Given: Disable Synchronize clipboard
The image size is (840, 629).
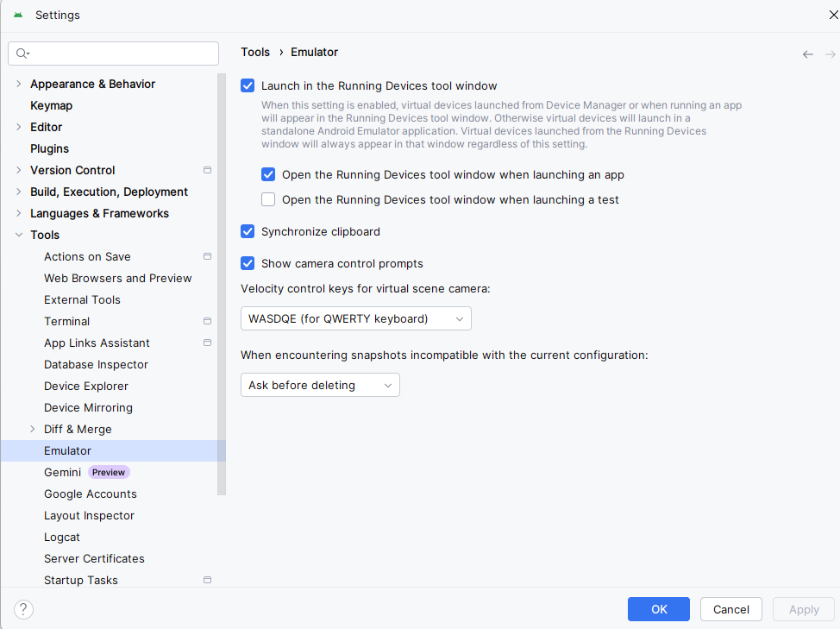Looking at the screenshot, I should 248,231.
